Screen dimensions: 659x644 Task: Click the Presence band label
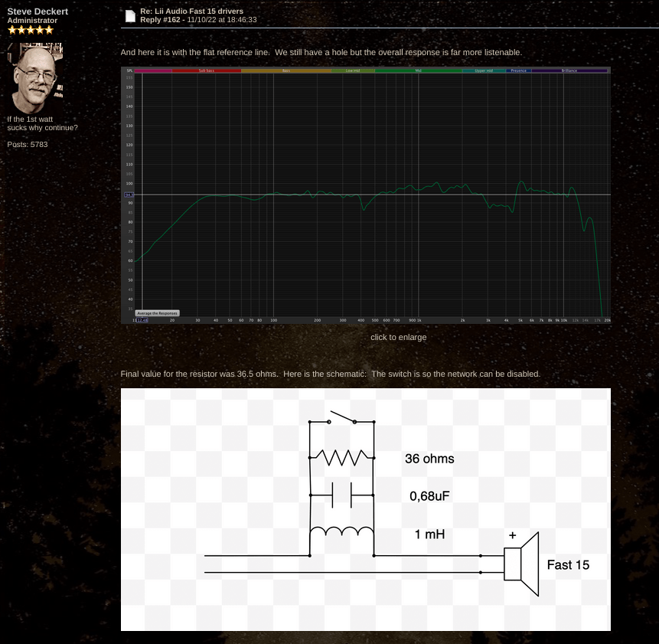(x=519, y=70)
